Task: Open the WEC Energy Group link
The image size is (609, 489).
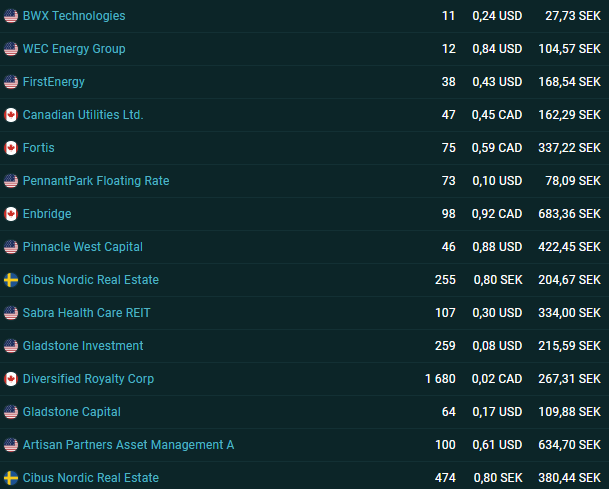Action: pyautogui.click(x=74, y=49)
